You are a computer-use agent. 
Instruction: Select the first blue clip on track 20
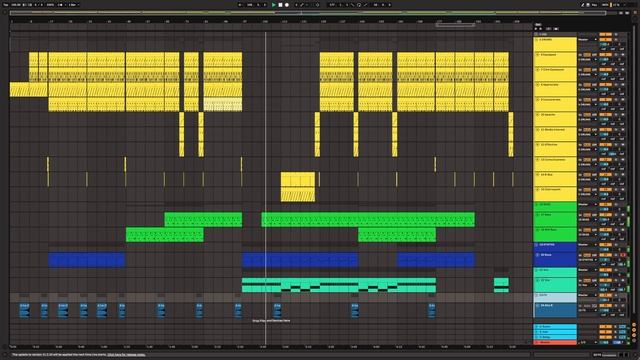(x=87, y=260)
